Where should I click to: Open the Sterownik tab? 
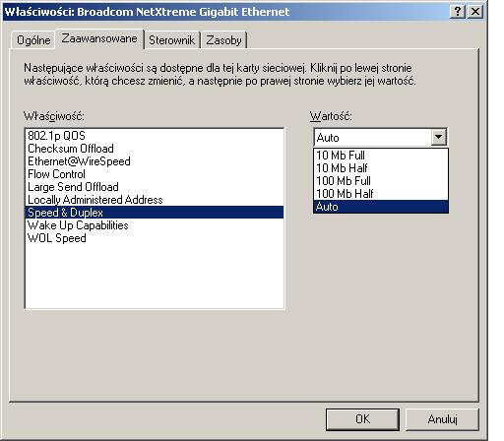coord(172,40)
